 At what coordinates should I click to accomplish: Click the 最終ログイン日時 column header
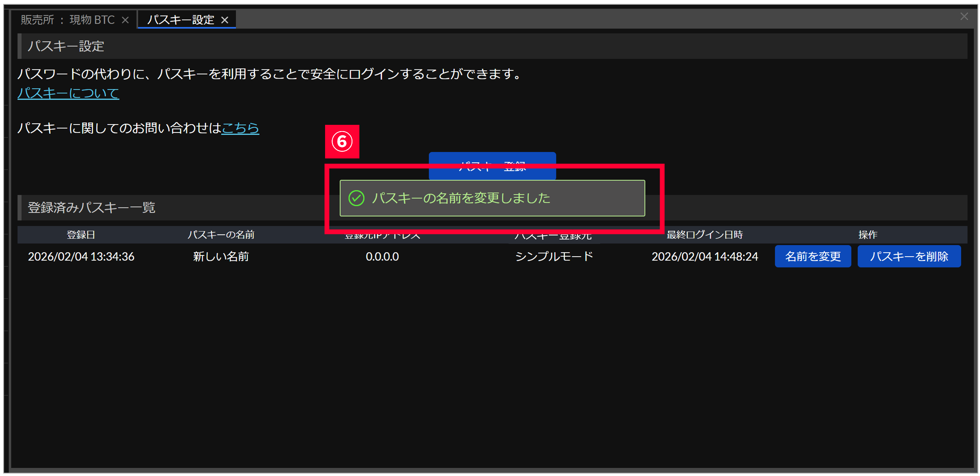[705, 235]
